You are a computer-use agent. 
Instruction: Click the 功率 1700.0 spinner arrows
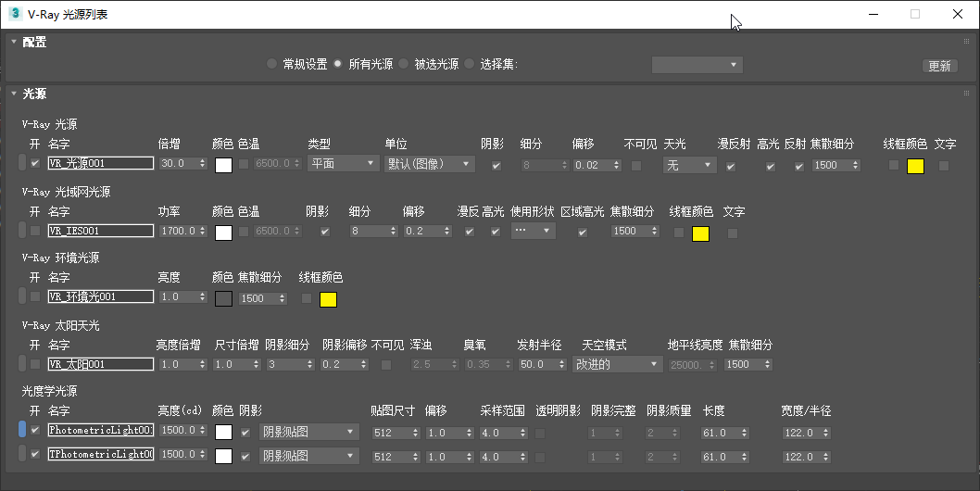click(202, 231)
